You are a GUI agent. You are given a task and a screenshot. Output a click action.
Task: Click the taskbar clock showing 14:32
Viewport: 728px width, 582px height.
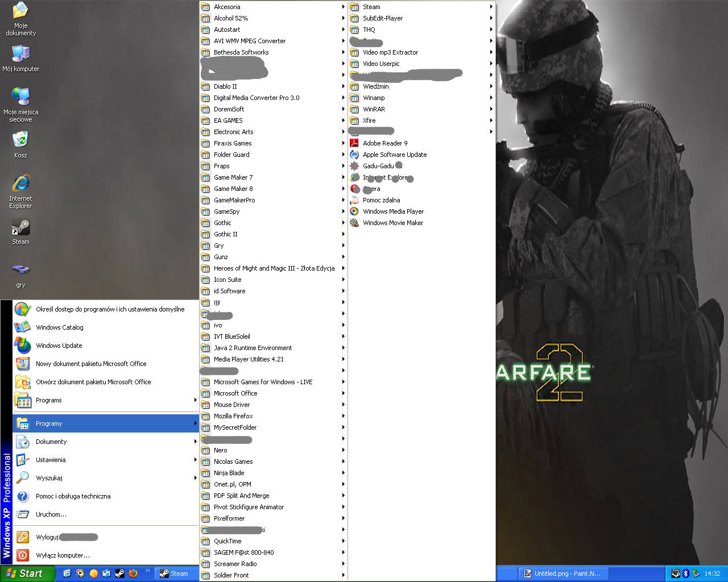(712, 573)
